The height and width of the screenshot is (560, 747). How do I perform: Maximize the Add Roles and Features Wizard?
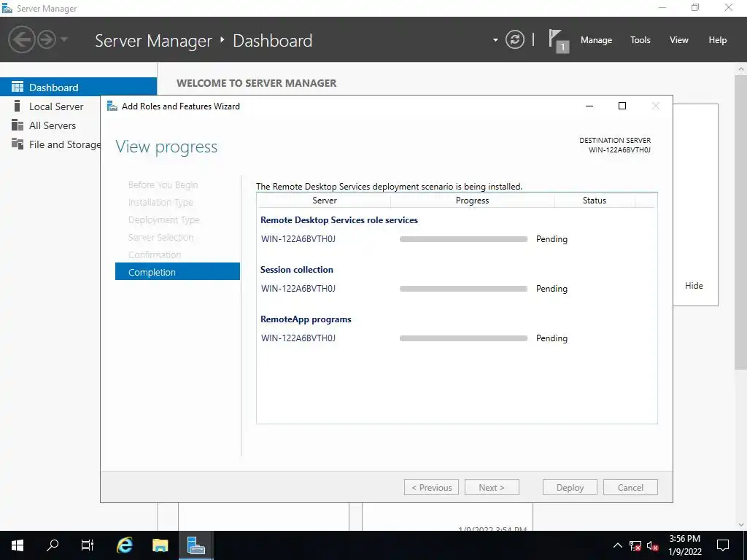[622, 106]
